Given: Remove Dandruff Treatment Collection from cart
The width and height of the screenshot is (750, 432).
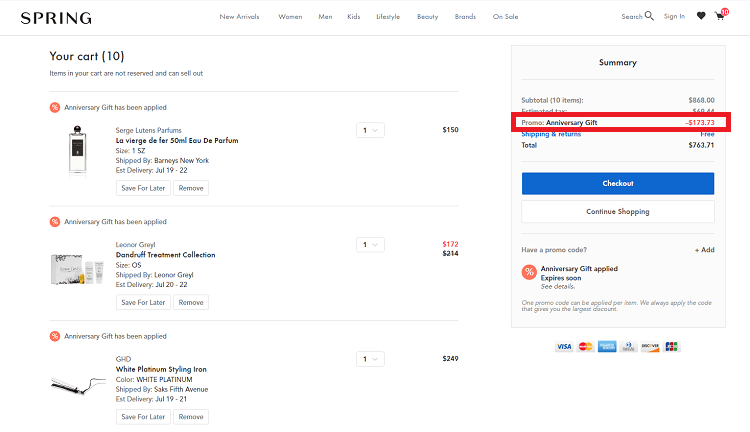Looking at the screenshot, I should (x=191, y=302).
